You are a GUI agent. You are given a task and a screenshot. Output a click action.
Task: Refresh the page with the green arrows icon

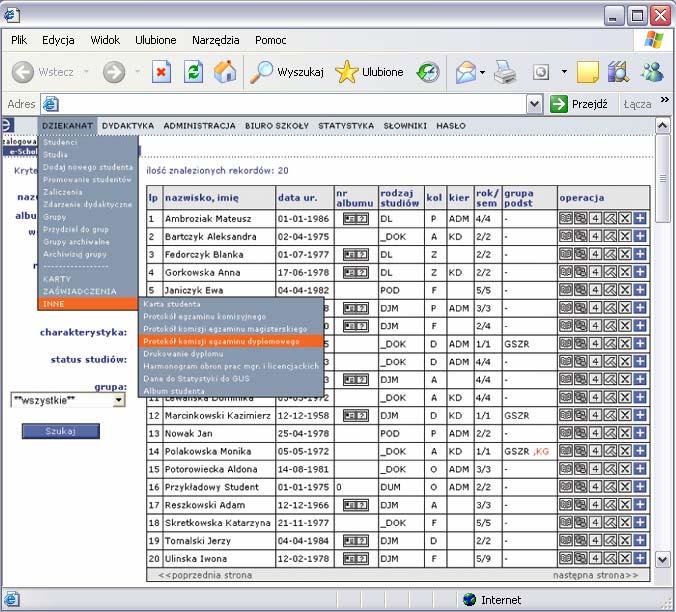[x=193, y=72]
